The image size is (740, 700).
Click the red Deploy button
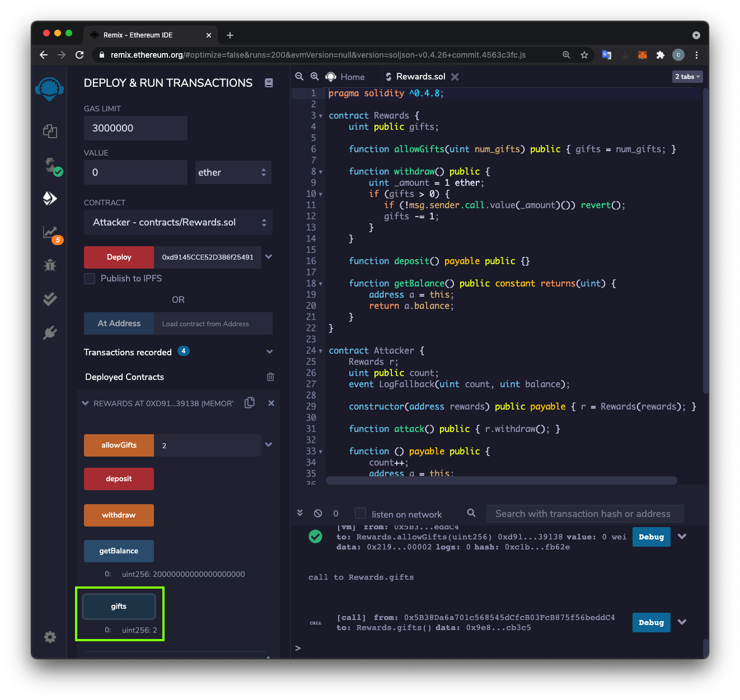tap(119, 257)
